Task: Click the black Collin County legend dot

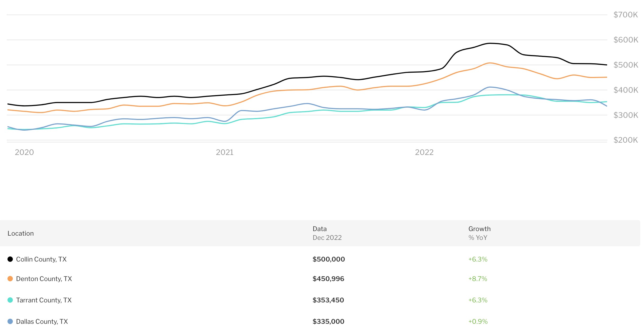Action: 10,259
